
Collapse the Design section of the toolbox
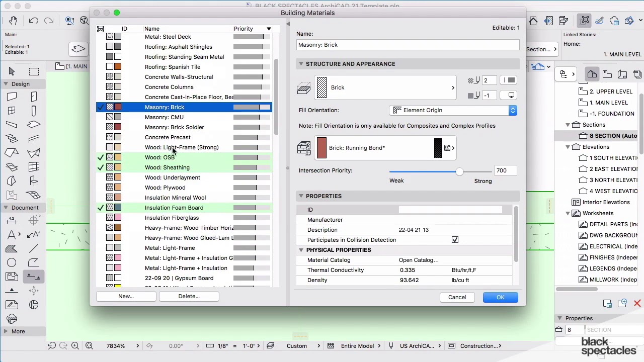point(6,84)
